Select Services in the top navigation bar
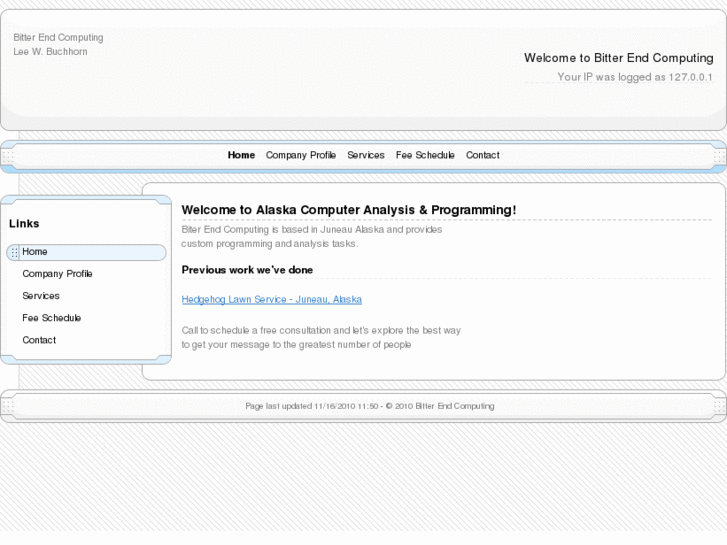Image resolution: width=727 pixels, height=545 pixels. click(x=366, y=155)
